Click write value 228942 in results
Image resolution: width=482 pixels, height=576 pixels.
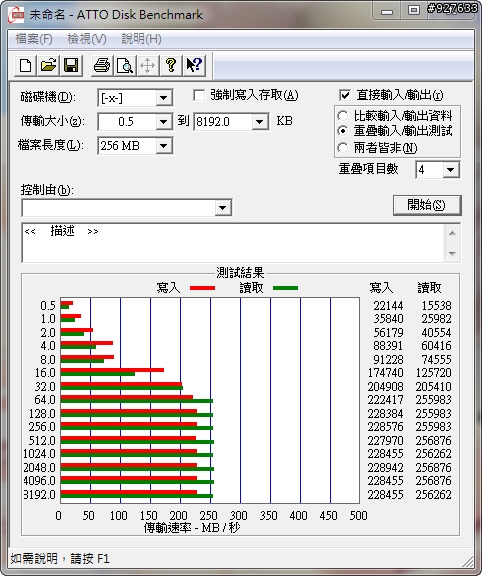(385, 468)
